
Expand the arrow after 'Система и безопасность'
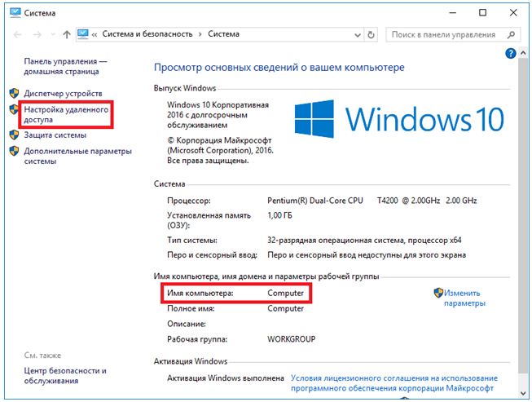(200, 34)
